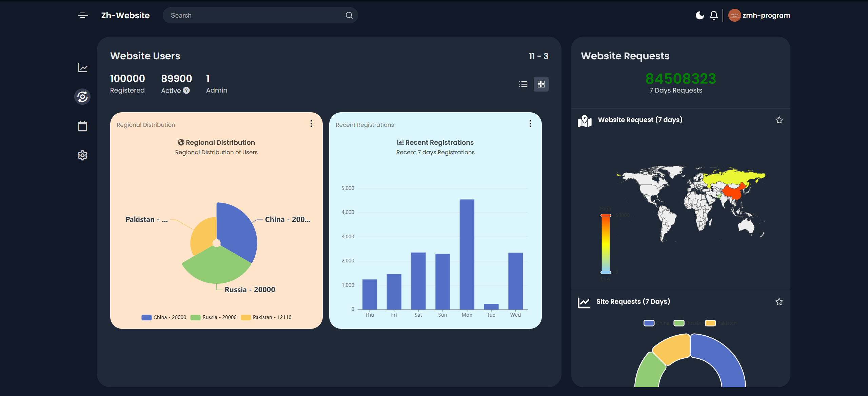Open the calendar sidebar icon

82,126
